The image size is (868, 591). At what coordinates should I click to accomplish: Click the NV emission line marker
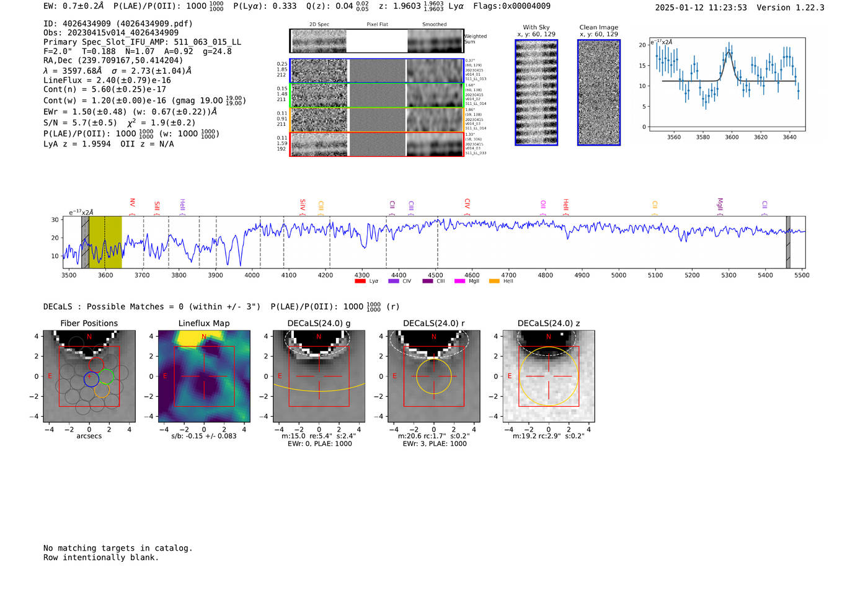click(132, 203)
